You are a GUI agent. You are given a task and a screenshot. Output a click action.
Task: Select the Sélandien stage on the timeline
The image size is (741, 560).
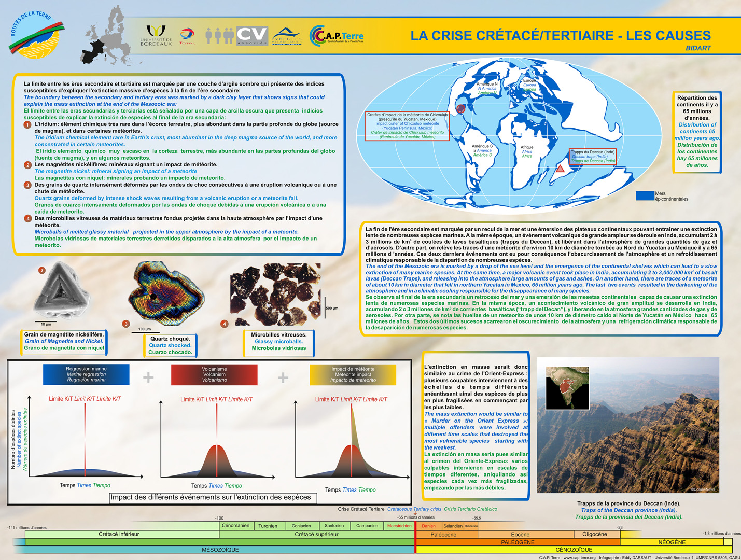click(x=453, y=526)
